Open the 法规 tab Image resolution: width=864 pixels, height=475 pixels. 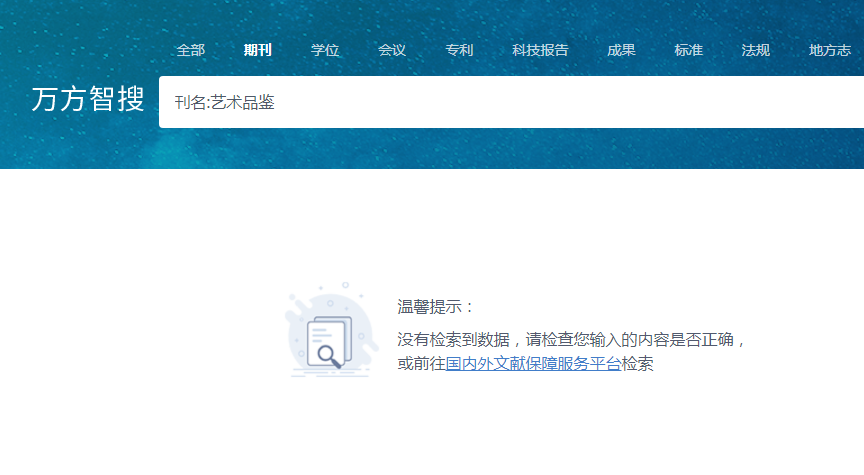(x=756, y=50)
